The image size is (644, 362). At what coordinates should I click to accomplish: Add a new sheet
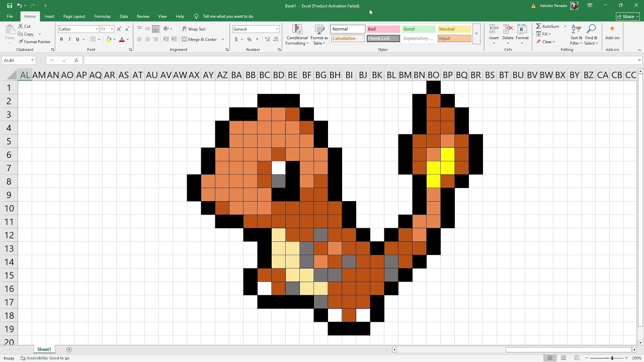coord(69,349)
